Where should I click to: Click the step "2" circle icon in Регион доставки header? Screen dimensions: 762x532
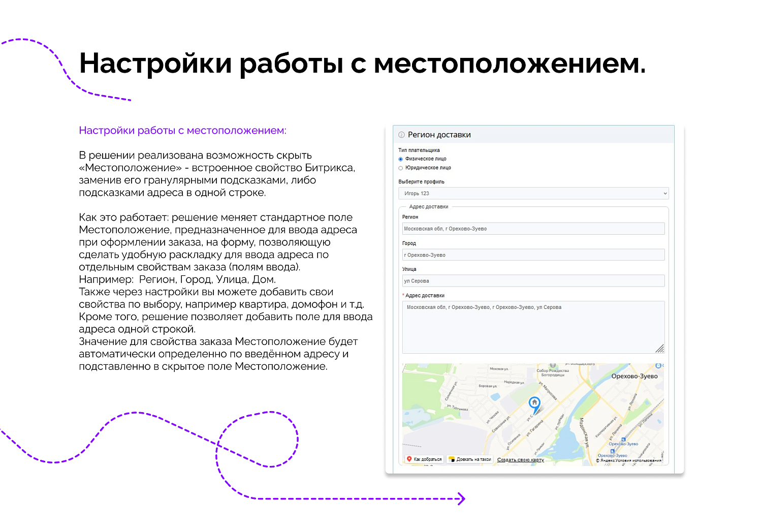(401, 135)
